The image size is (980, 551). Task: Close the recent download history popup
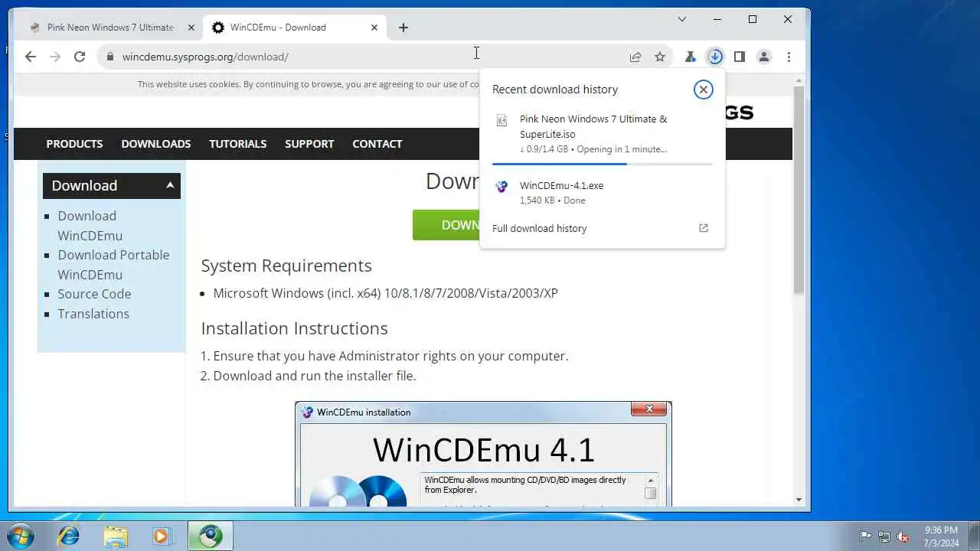[x=703, y=90]
